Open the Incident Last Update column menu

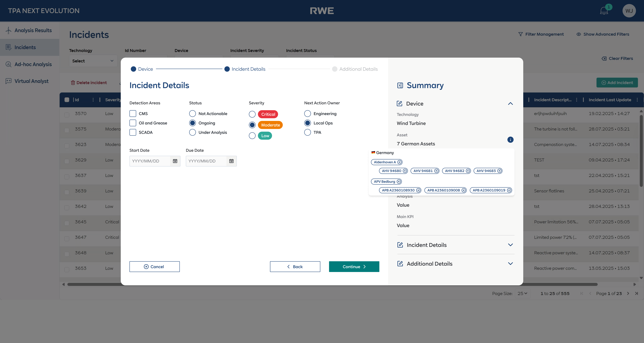click(637, 100)
